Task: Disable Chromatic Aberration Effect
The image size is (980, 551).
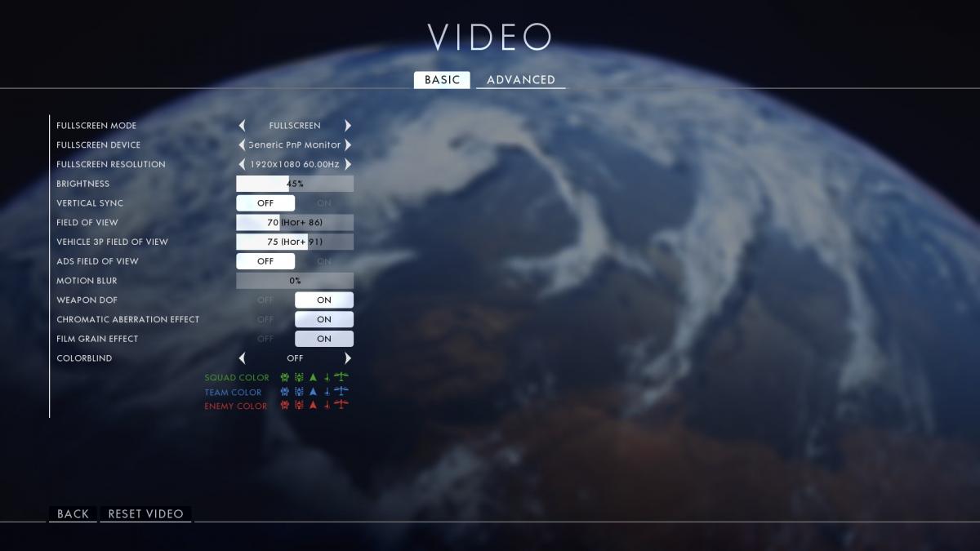Action: point(265,319)
